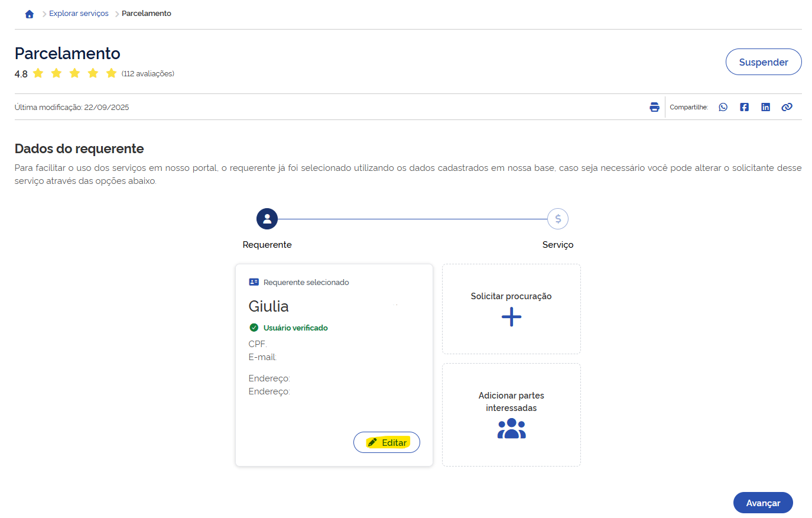Click the Serviço step label

(558, 245)
